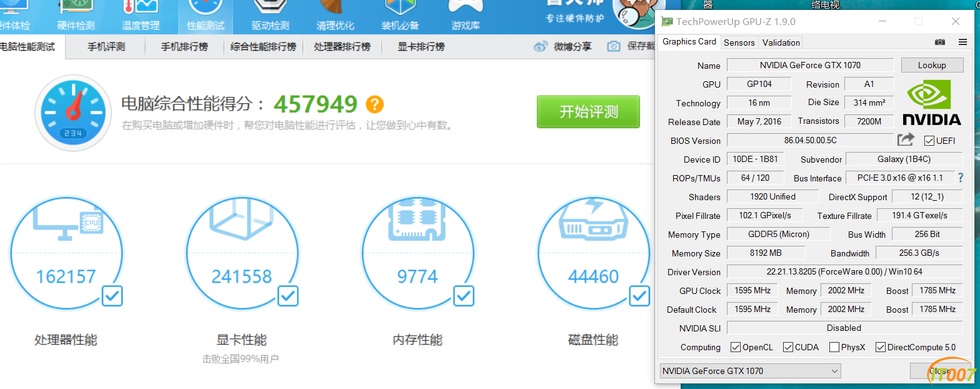
Task: Click the memory score 9774
Action: (417, 276)
